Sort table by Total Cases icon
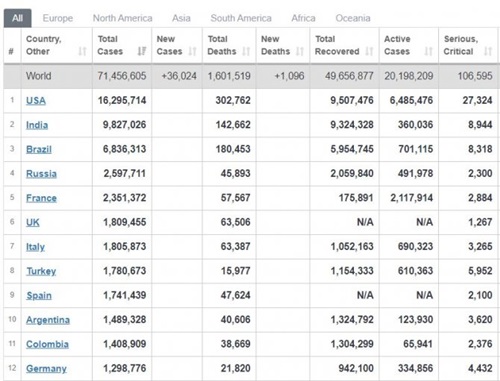 [142, 51]
